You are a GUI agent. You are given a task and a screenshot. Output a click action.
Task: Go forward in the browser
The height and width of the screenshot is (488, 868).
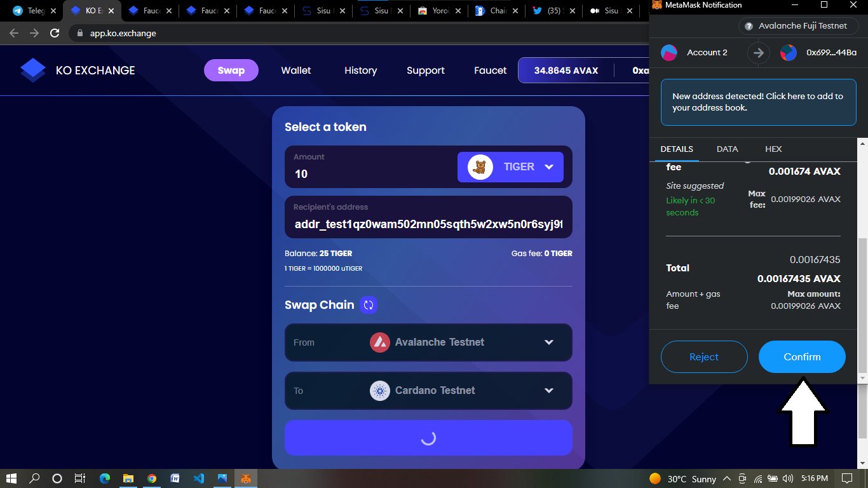click(34, 33)
